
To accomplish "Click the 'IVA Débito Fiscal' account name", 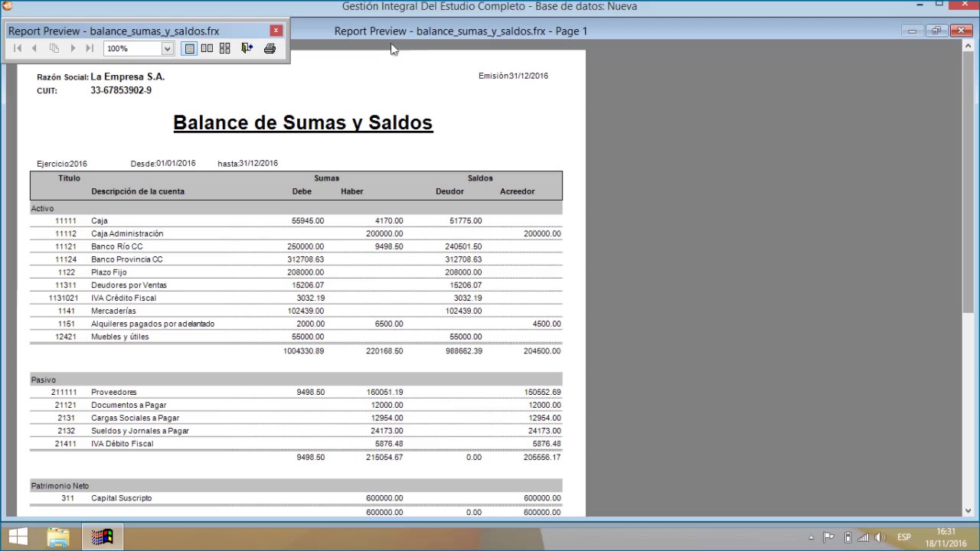I will click(122, 444).
